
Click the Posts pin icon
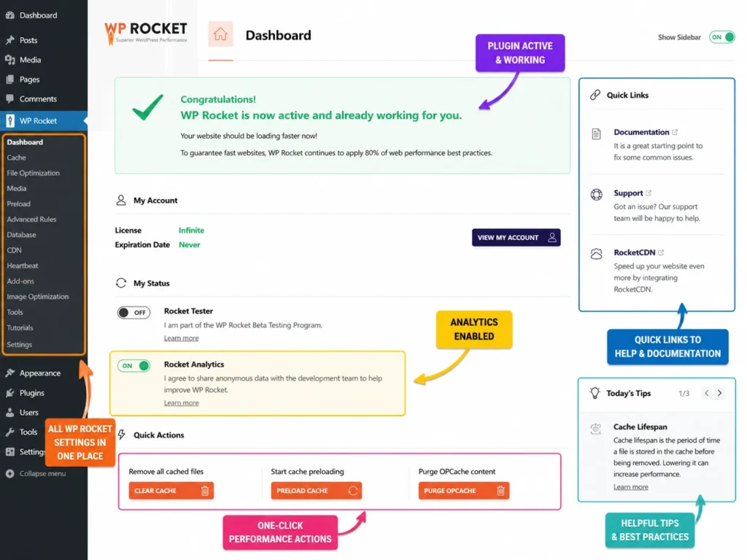(x=10, y=40)
